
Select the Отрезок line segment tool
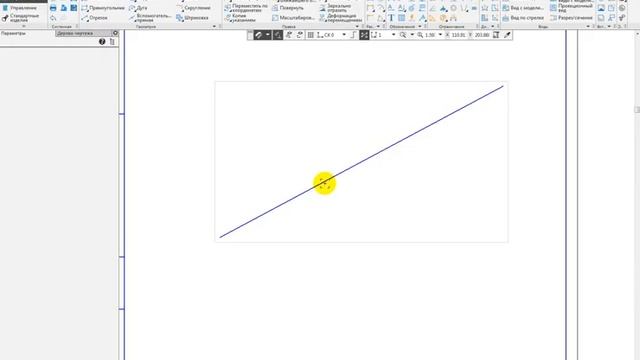[x=95, y=18]
